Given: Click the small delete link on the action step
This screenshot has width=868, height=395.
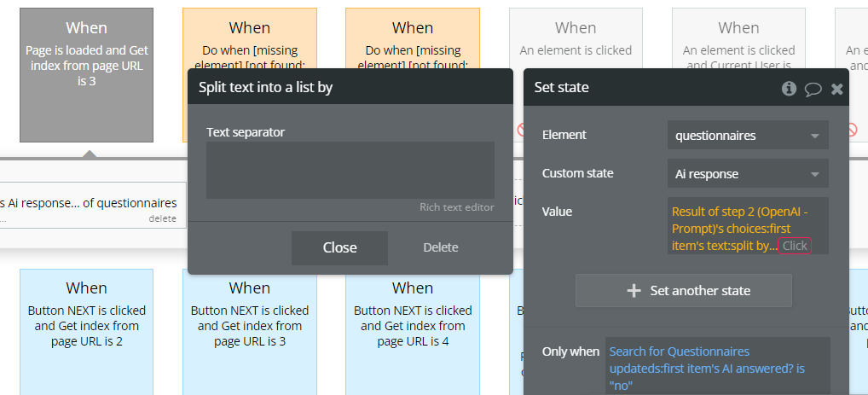Looking at the screenshot, I should (x=162, y=218).
